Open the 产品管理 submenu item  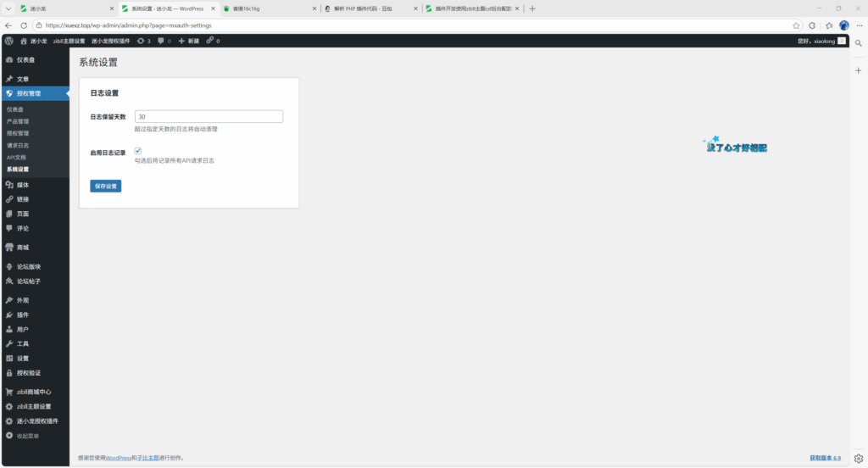click(x=18, y=121)
